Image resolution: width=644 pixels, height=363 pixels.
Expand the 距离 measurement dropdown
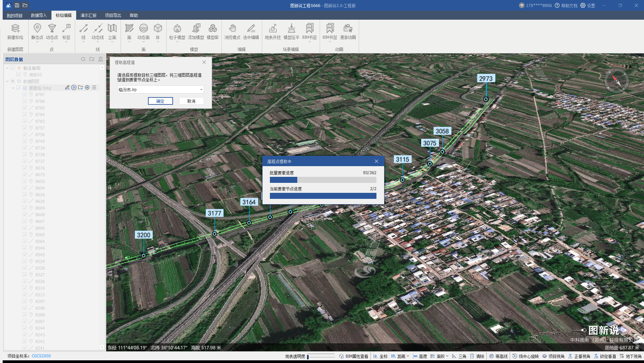click(x=408, y=356)
